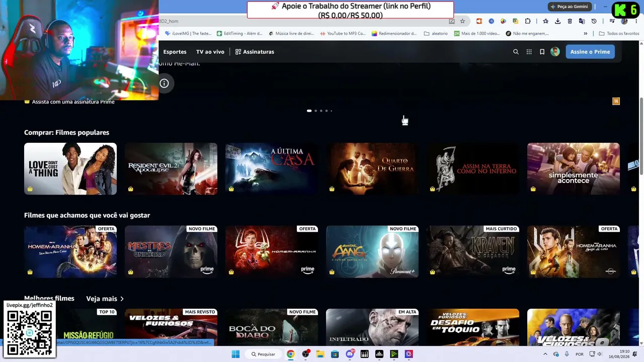Open the EditTiming bookmark
Screen dimensions: 644x362
239,34
